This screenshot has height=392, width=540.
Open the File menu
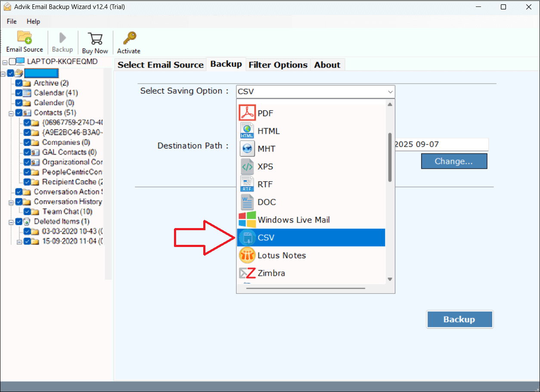[12, 21]
